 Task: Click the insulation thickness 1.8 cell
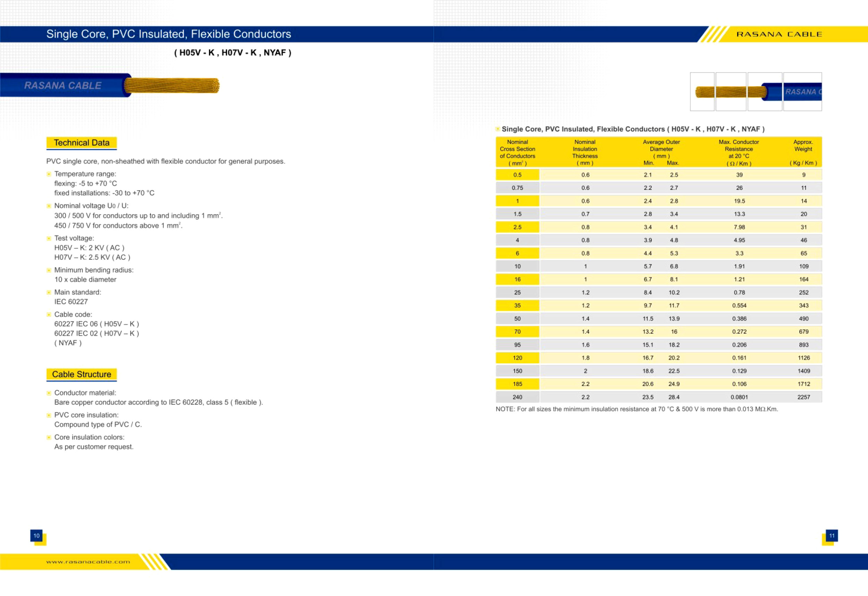click(x=585, y=358)
